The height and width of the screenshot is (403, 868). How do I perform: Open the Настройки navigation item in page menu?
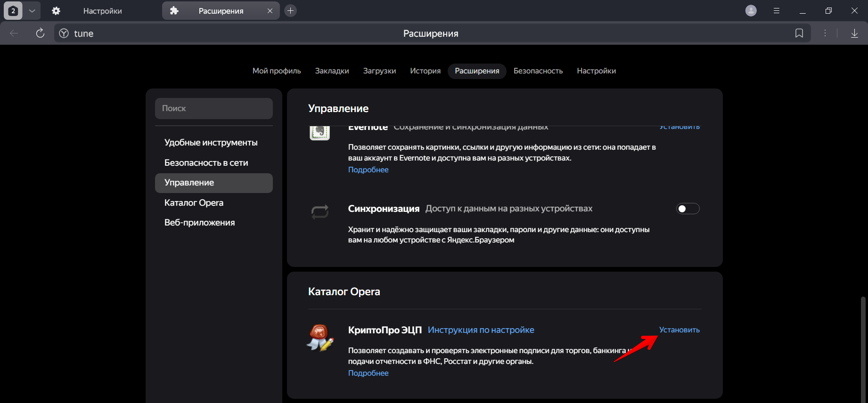[597, 71]
